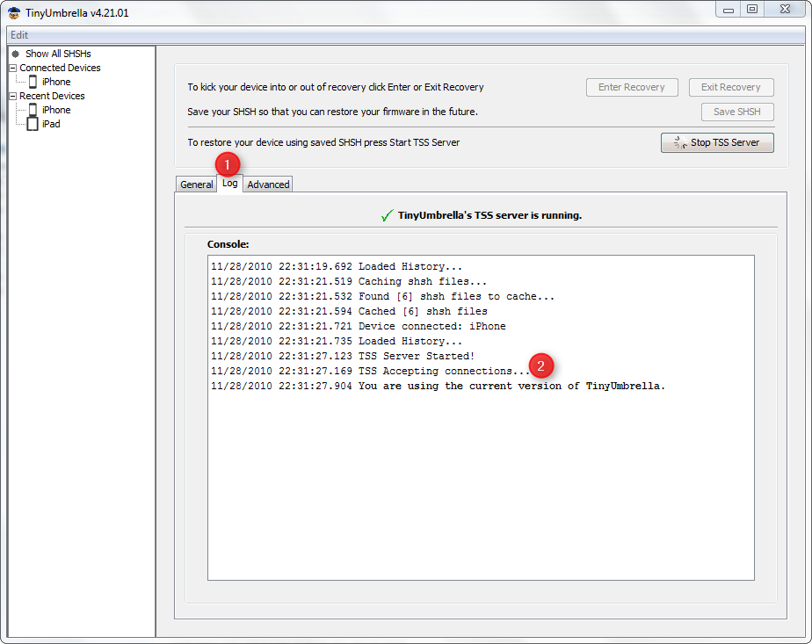This screenshot has width=812, height=644.
Task: Click the green checkmark status icon
Action: pos(387,215)
